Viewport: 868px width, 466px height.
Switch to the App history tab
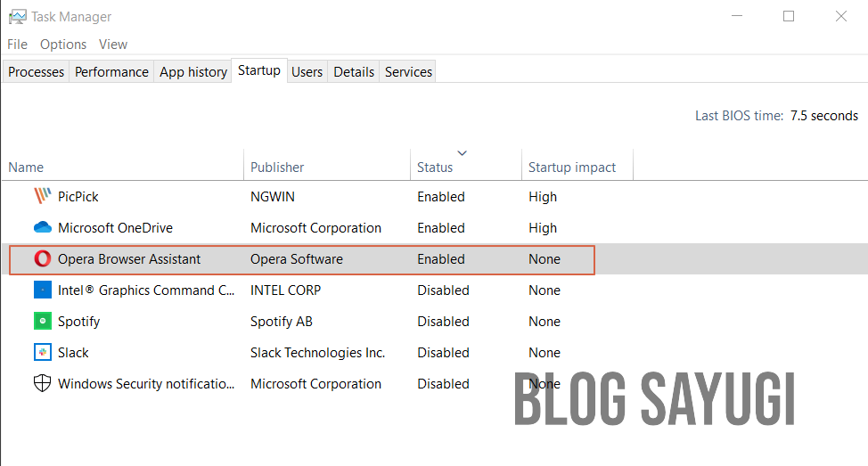tap(193, 72)
